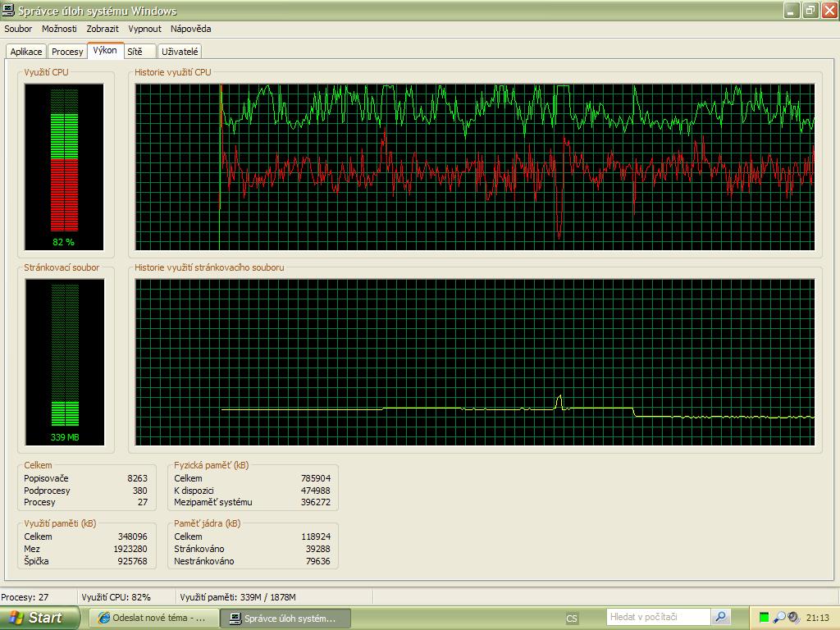840x630 pixels.
Task: Open the Nápověda menu
Action: pos(190,29)
